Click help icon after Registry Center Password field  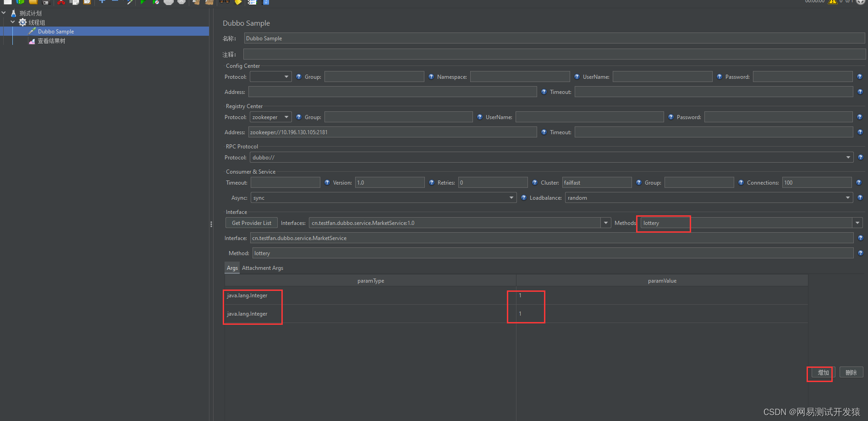(860, 117)
